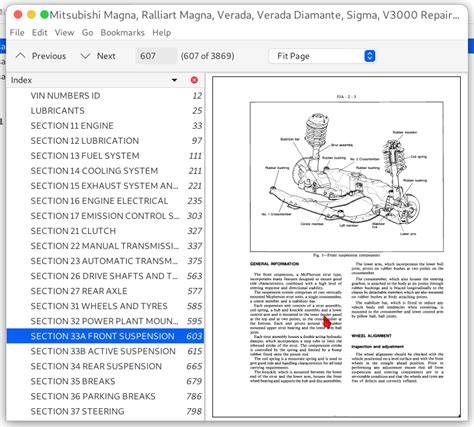The height and width of the screenshot is (427, 474).
Task: Click the Next page down-arrow icon
Action: point(85,56)
